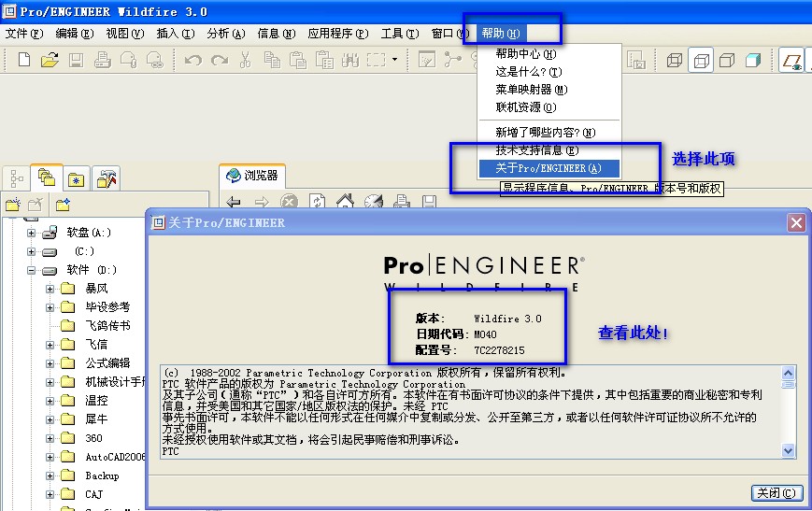Click the wireframe display icon
Screen dimensions: 812x511
[675, 60]
